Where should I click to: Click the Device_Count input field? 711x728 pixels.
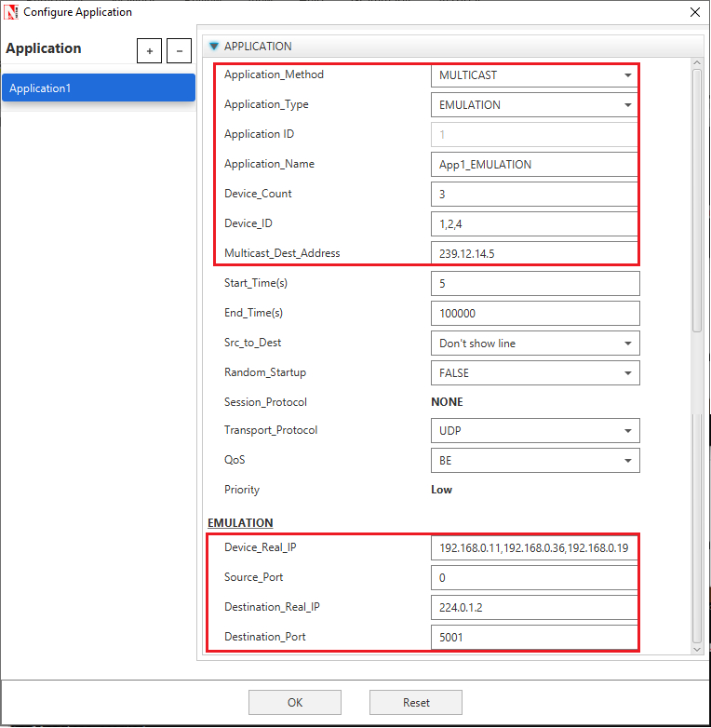[534, 195]
